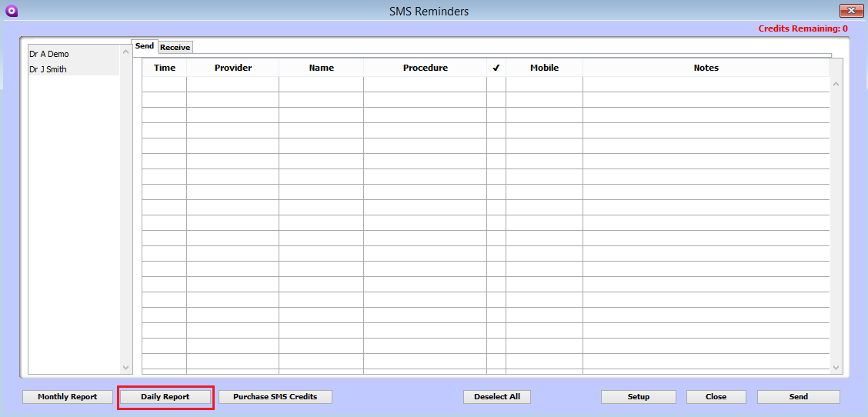The image size is (868, 417).
Task: Send the SMS reminders
Action: tap(798, 397)
